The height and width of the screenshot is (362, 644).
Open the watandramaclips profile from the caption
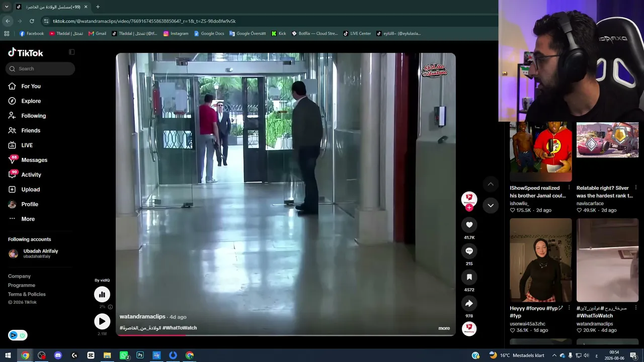pos(142,317)
